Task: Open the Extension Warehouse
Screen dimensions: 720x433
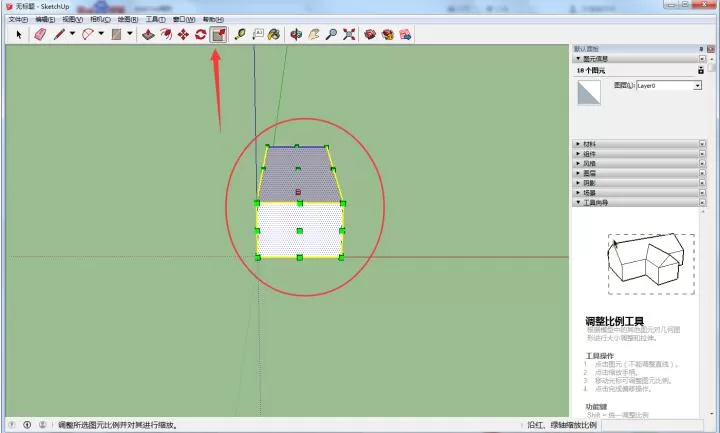Action: [388, 34]
